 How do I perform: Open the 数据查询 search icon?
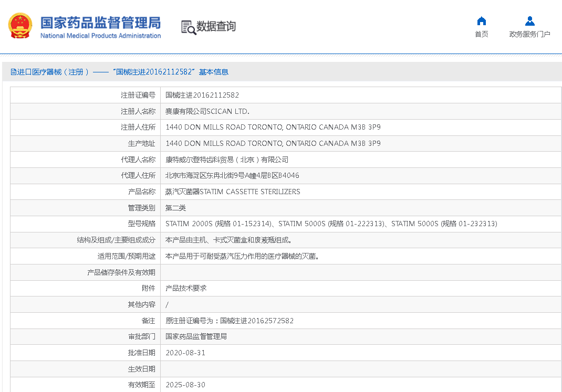point(189,27)
